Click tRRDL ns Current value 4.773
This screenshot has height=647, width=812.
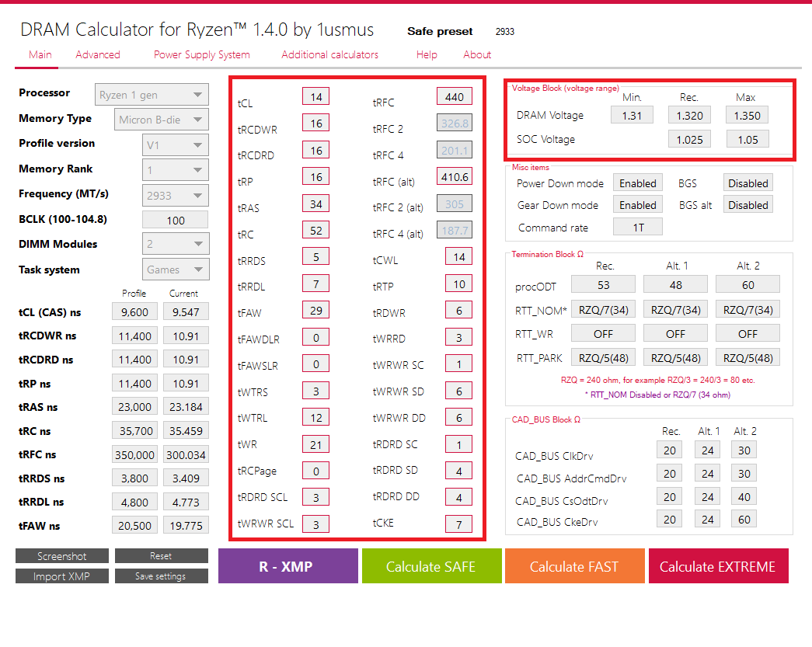pos(186,502)
